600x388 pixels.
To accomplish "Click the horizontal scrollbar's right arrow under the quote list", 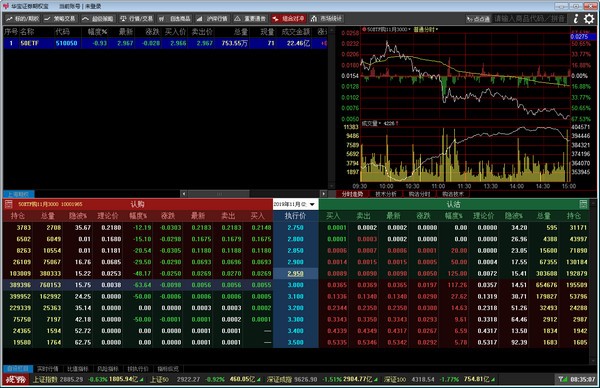I will point(324,194).
